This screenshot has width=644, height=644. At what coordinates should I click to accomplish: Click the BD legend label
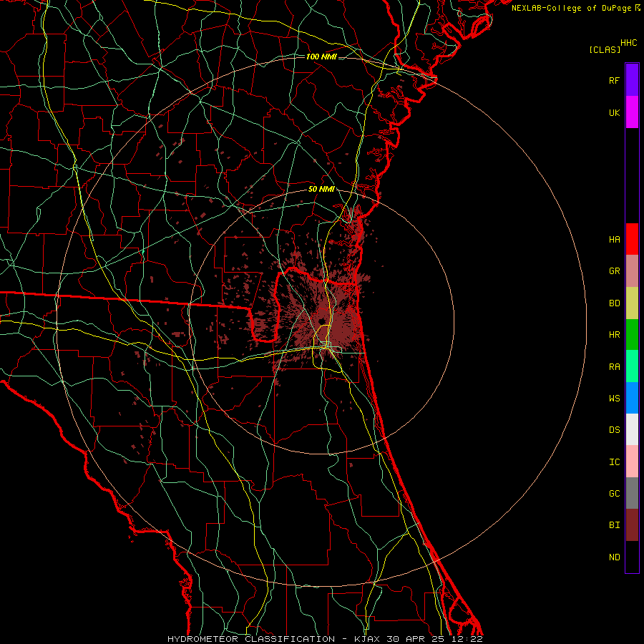(x=615, y=303)
